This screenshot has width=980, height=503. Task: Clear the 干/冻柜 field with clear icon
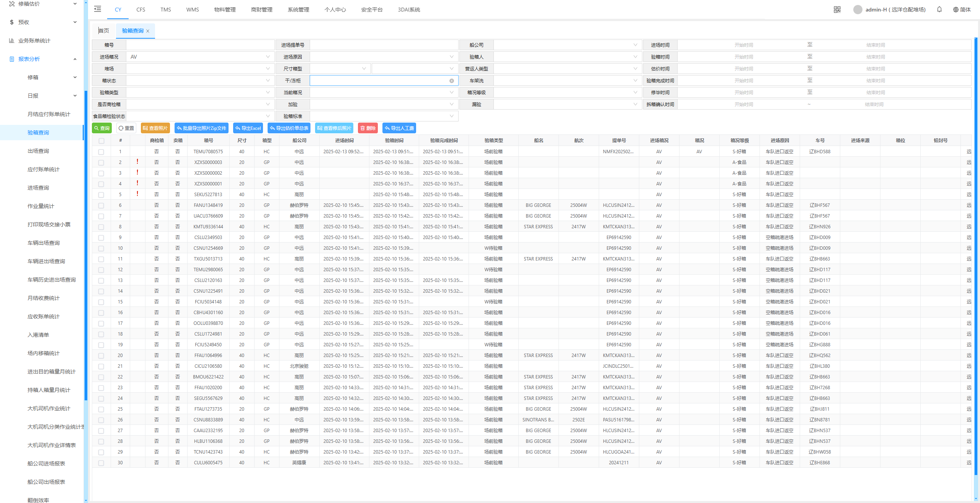451,81
